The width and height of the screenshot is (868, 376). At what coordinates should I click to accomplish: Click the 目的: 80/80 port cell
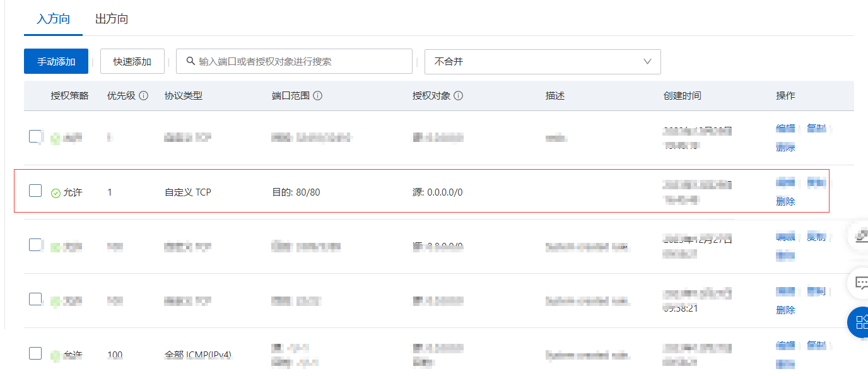pos(296,192)
